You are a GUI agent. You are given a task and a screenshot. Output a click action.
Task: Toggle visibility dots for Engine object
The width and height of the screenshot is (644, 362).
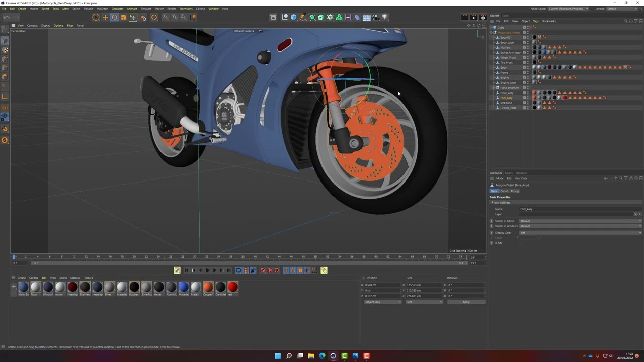coord(528,77)
